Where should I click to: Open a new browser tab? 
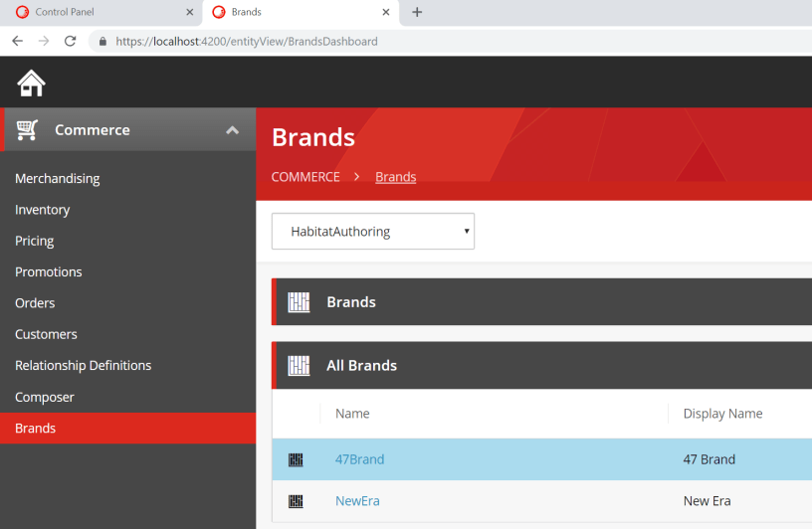pyautogui.click(x=417, y=12)
